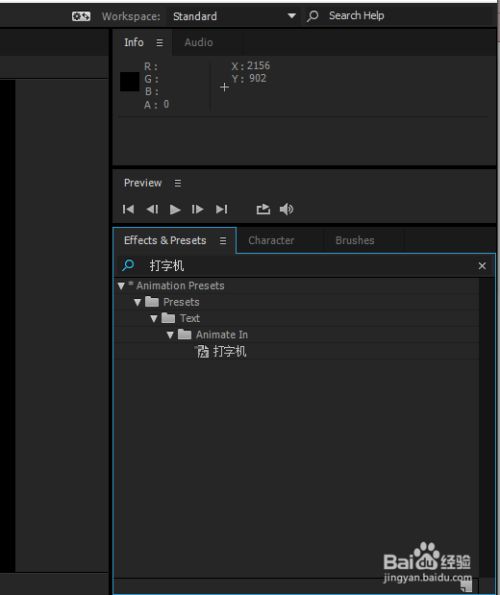Screen dimensions: 500x595
Task: Click the effects search magnifier icon
Action: click(x=128, y=265)
